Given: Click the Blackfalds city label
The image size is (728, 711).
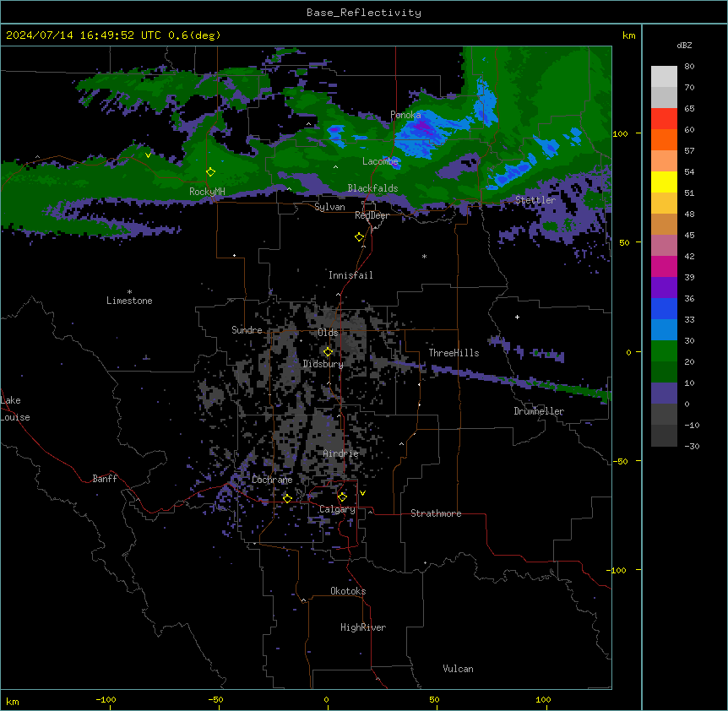Looking at the screenshot, I should click(x=372, y=188).
